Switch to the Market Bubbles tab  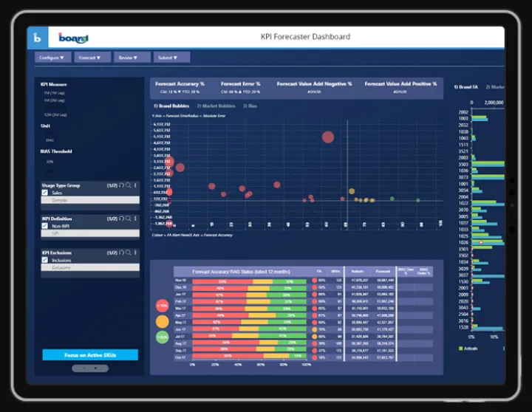point(218,106)
